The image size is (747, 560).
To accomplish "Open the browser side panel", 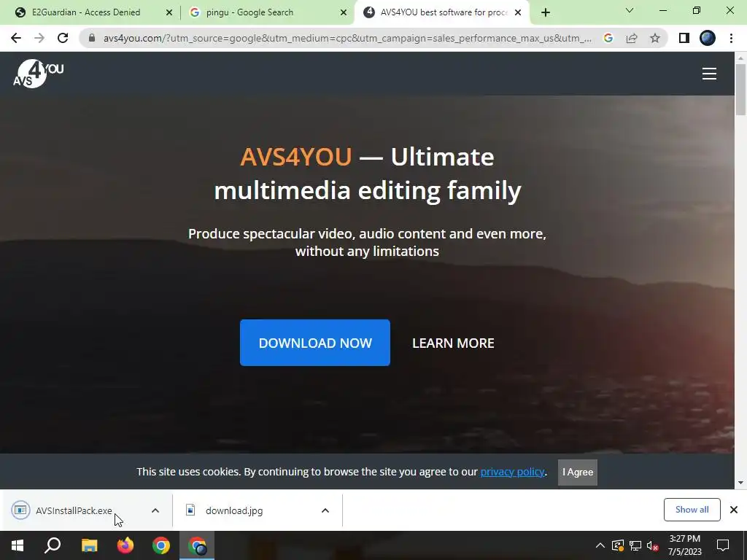I will (x=684, y=38).
